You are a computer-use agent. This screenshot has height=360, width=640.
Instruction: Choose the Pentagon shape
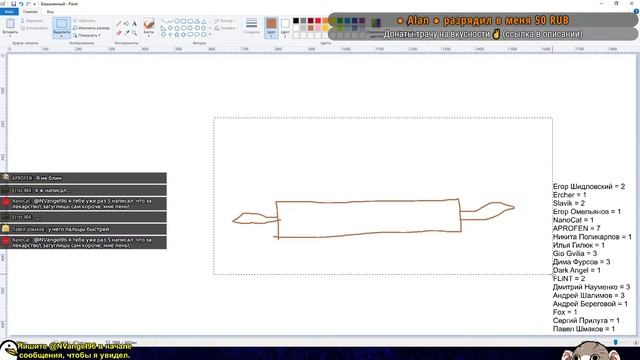coord(177,28)
